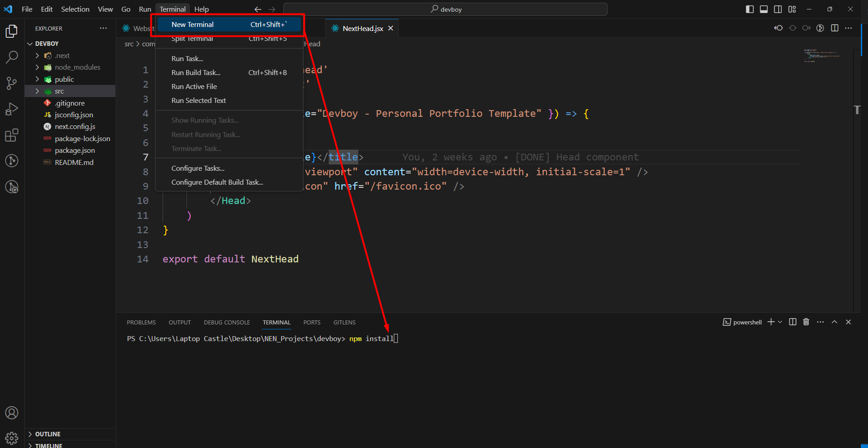
Task: Select New Terminal from the menu
Action: [193, 25]
